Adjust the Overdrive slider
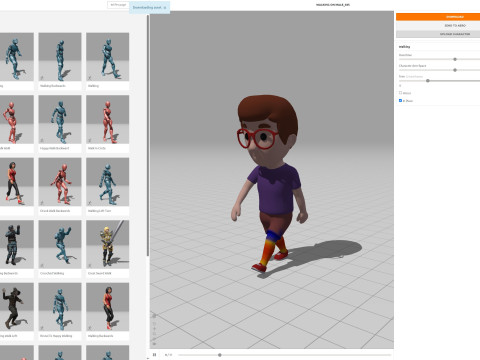Screen dimensions: 480x360 pyautogui.click(x=455, y=59)
